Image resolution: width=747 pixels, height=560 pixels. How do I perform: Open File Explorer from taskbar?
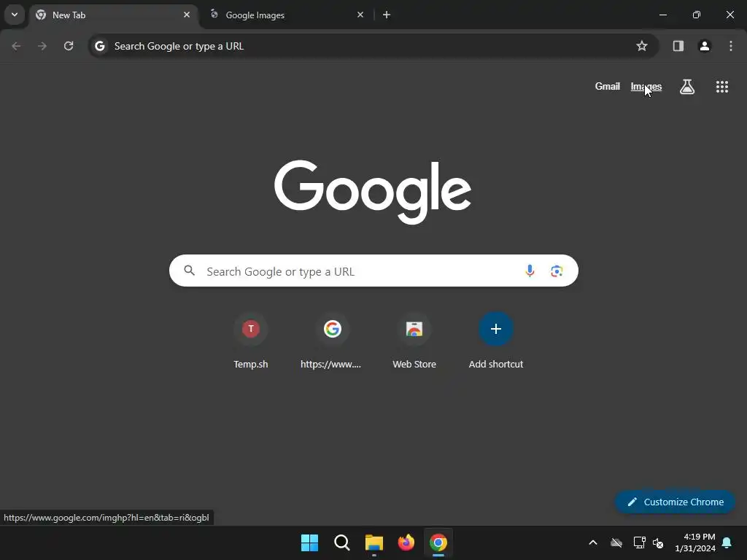374,542
